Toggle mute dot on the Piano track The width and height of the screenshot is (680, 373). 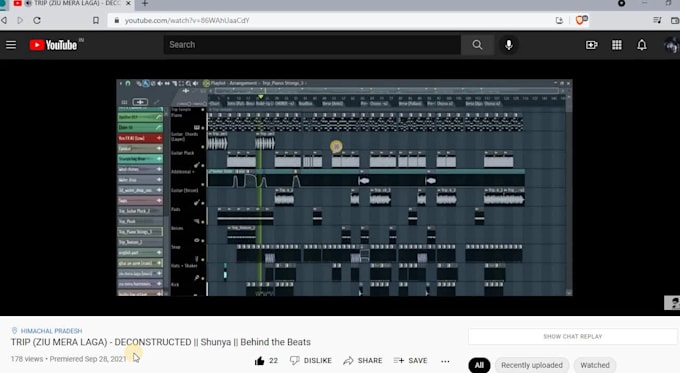(x=203, y=128)
